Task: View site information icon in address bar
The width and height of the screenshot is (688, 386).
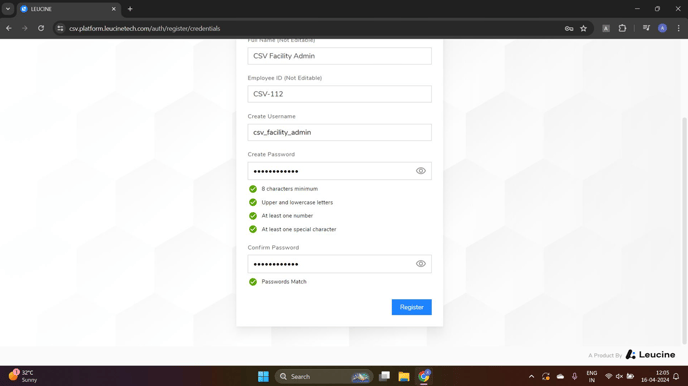Action: (60, 29)
